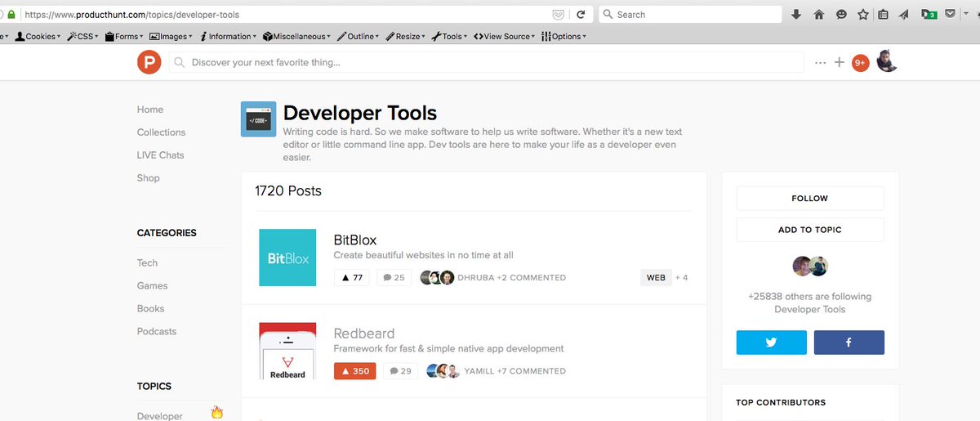The width and height of the screenshot is (980, 421).
Task: Share the topic with the Facebook button
Action: tap(849, 343)
